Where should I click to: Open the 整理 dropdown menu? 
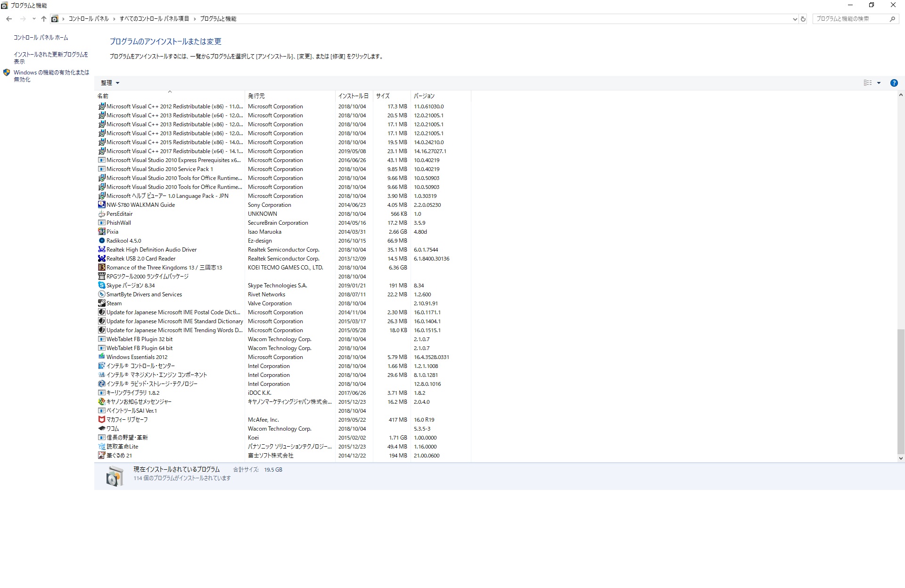[x=110, y=83]
